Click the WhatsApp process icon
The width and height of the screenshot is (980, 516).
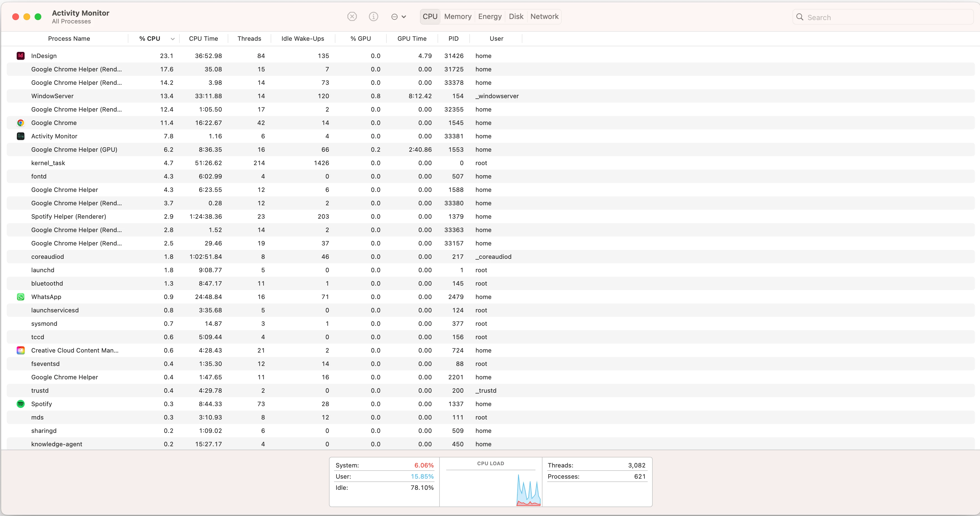(x=21, y=297)
